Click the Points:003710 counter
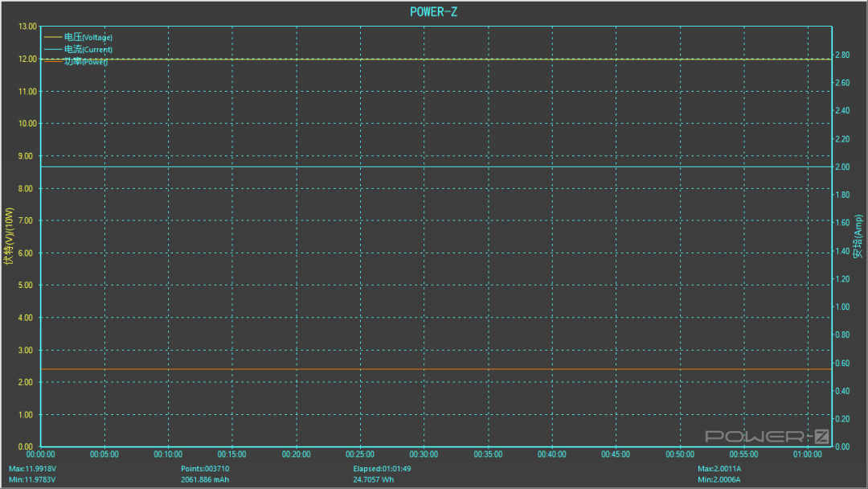This screenshot has height=489, width=868. 205,469
